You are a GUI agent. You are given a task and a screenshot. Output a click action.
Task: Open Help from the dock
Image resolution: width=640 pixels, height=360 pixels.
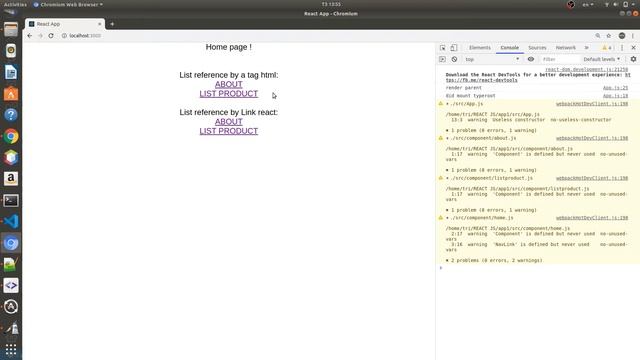(11, 115)
